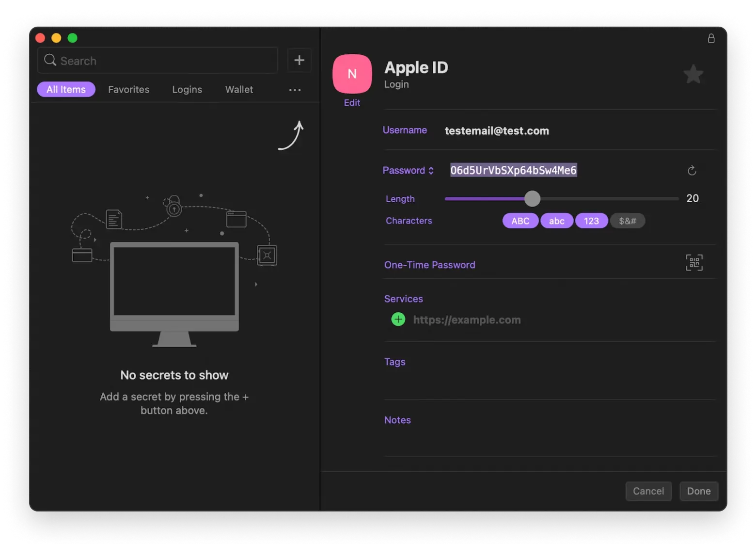The image size is (756, 544).
Task: Switch to the Logins tab
Action: click(x=187, y=89)
